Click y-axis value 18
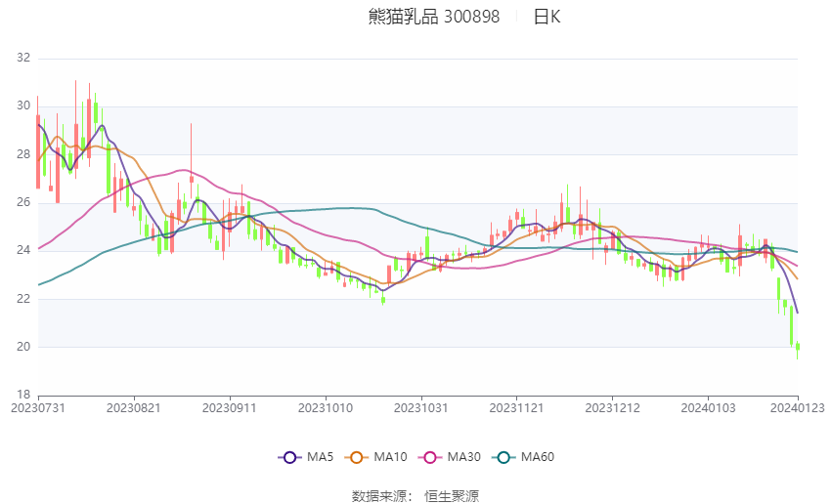831x504 pixels. pyautogui.click(x=23, y=395)
